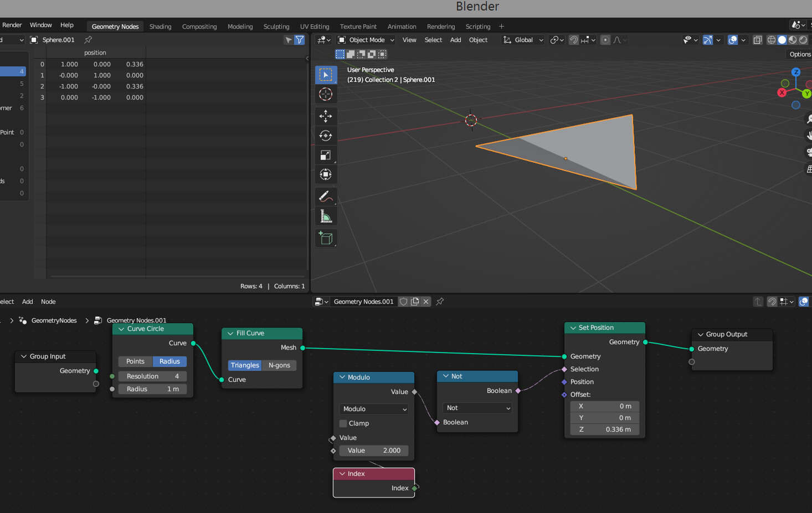This screenshot has width=812, height=513.
Task: Toggle viewport overlays on or off
Action: click(x=733, y=40)
